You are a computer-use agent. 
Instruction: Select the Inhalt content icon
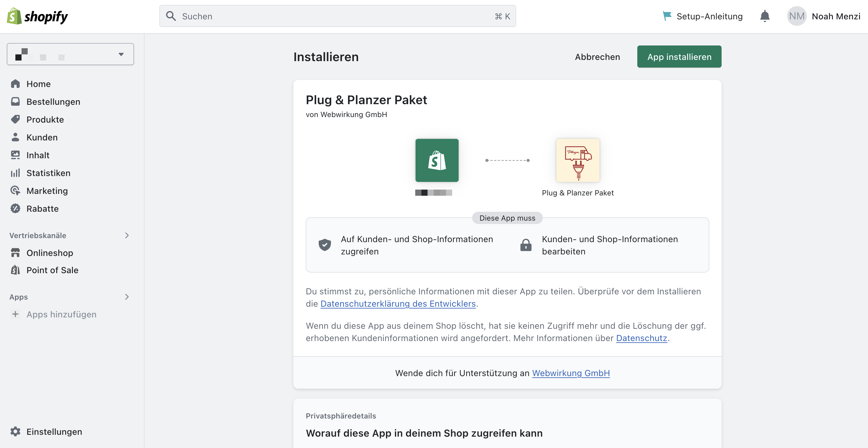click(16, 155)
